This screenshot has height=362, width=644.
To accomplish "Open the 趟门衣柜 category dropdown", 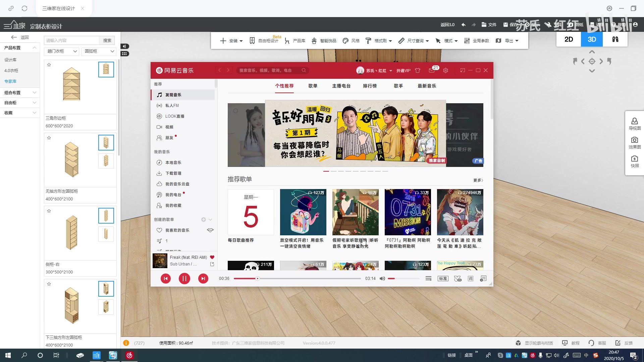I will point(61,51).
